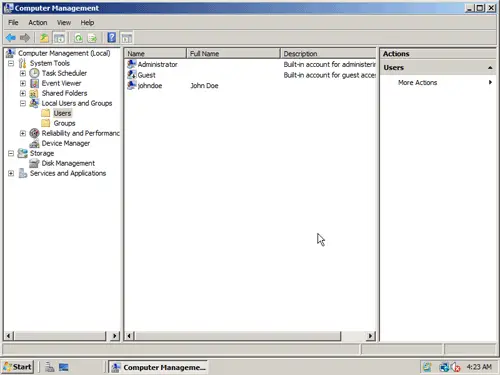Click the Task Scheduler clock icon

34,73
